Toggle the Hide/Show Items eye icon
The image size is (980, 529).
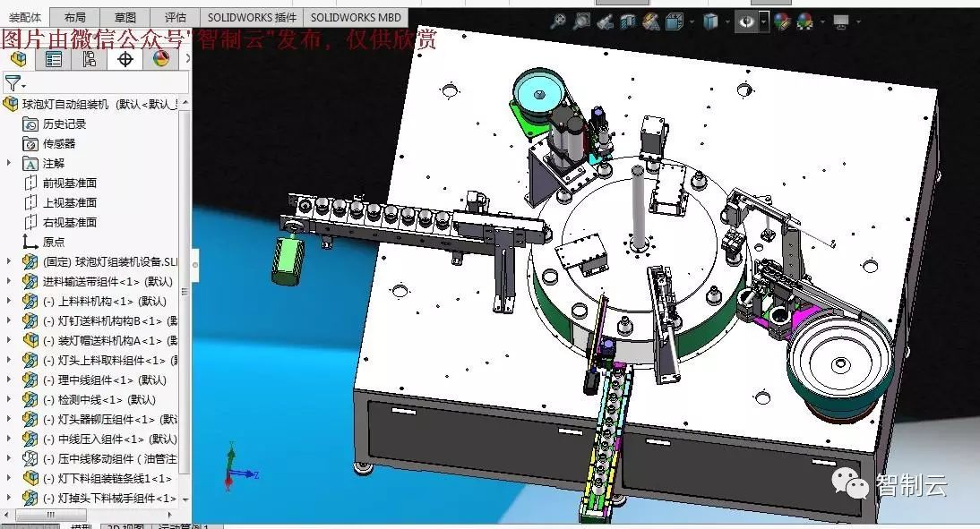click(x=746, y=21)
